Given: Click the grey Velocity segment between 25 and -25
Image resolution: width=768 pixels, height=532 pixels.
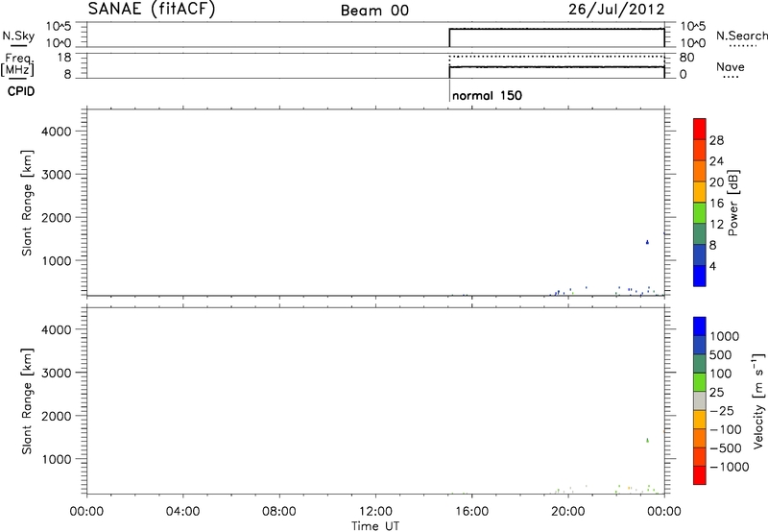Looking at the screenshot, I should tap(700, 400).
